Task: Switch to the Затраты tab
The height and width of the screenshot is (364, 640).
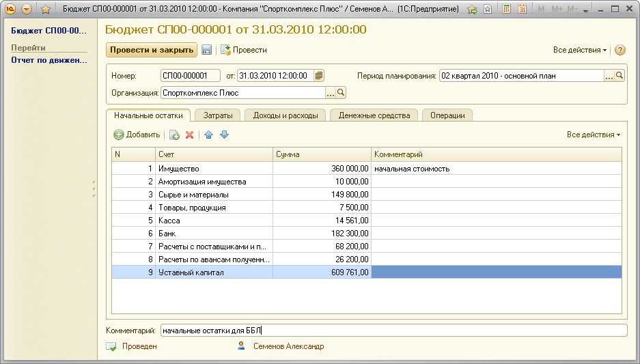Action: tap(217, 115)
